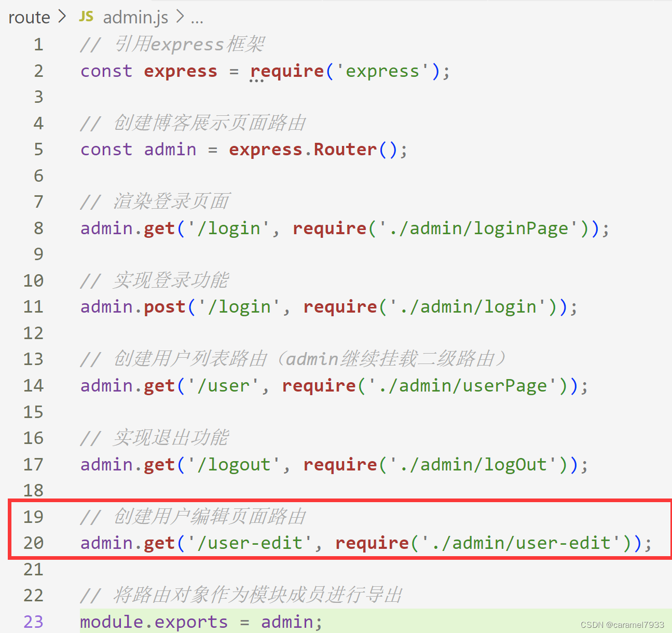Screen dimensions: 672x633
Task: Click 'admin' variable on line 5
Action: point(170,150)
